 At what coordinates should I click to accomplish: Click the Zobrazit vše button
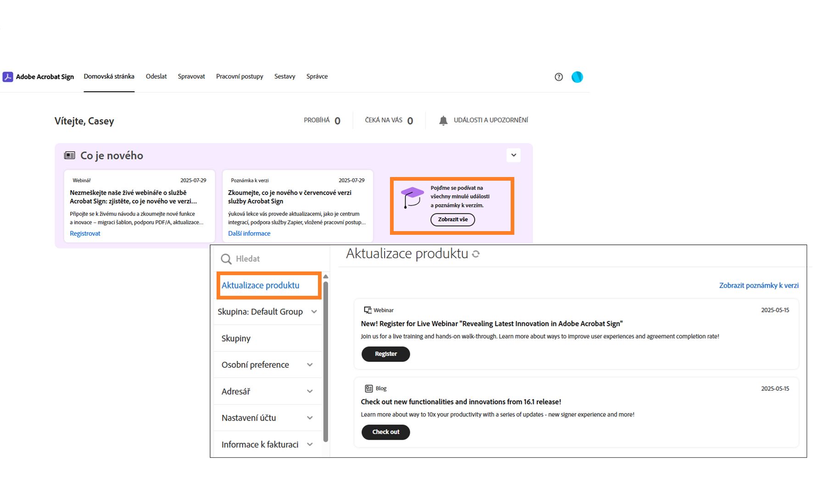click(453, 220)
